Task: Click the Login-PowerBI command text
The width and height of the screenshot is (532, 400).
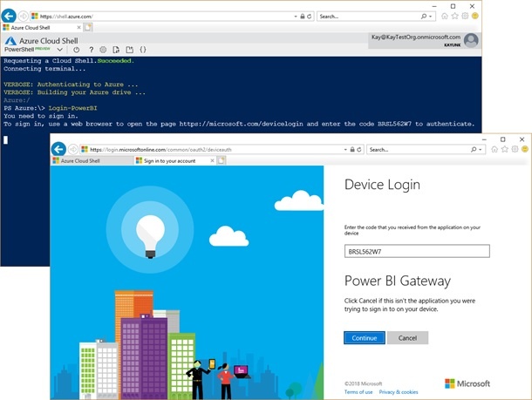Action: pos(73,108)
